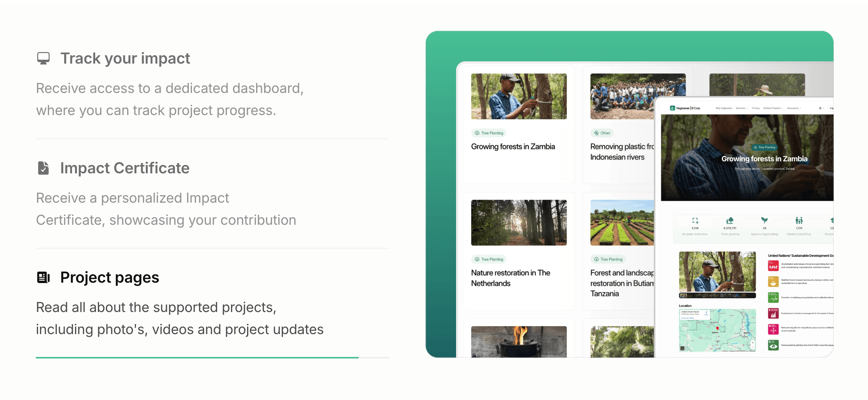The width and height of the screenshot is (868, 400).
Task: Open the Tanzania nursery field photo
Action: pos(622,223)
